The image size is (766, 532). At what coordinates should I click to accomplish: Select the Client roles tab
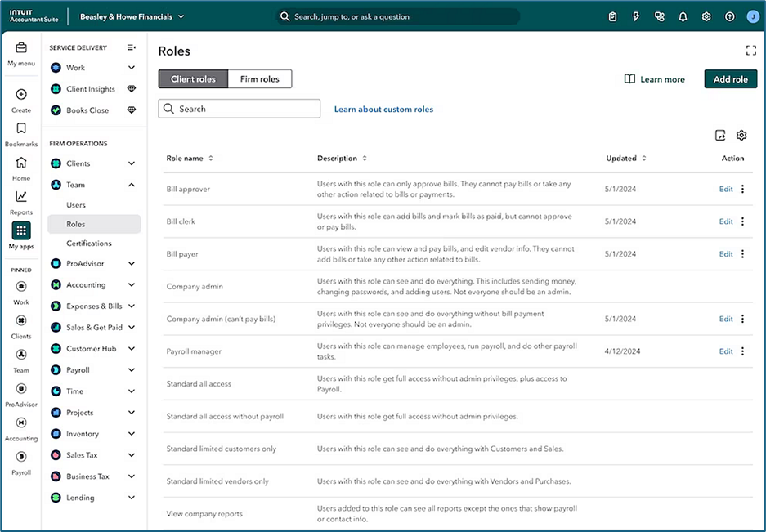pos(193,79)
